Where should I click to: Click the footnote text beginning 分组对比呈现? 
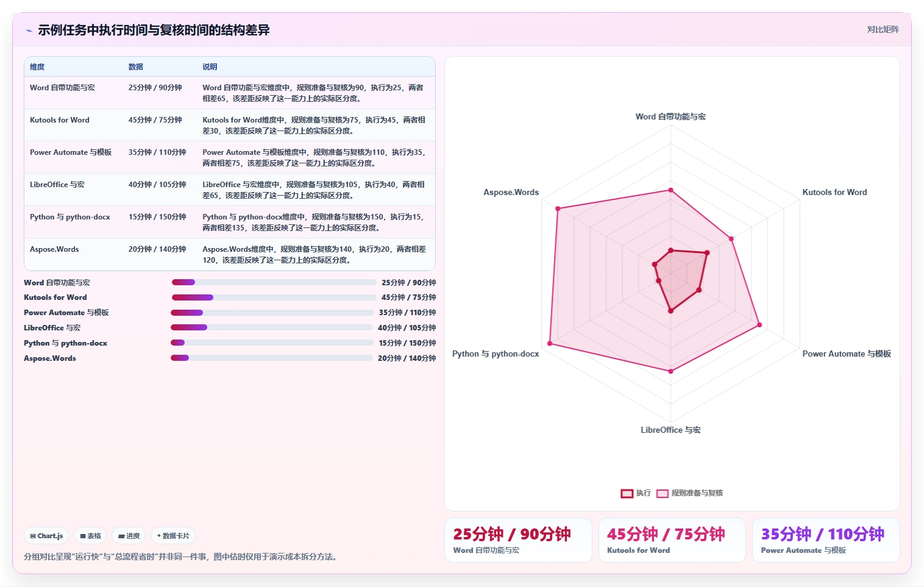(182, 557)
